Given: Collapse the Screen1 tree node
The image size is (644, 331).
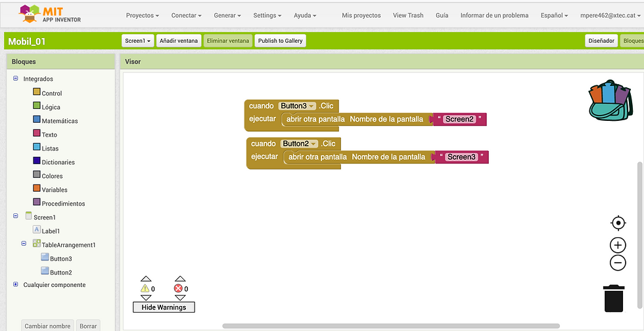Looking at the screenshot, I should (x=16, y=215).
